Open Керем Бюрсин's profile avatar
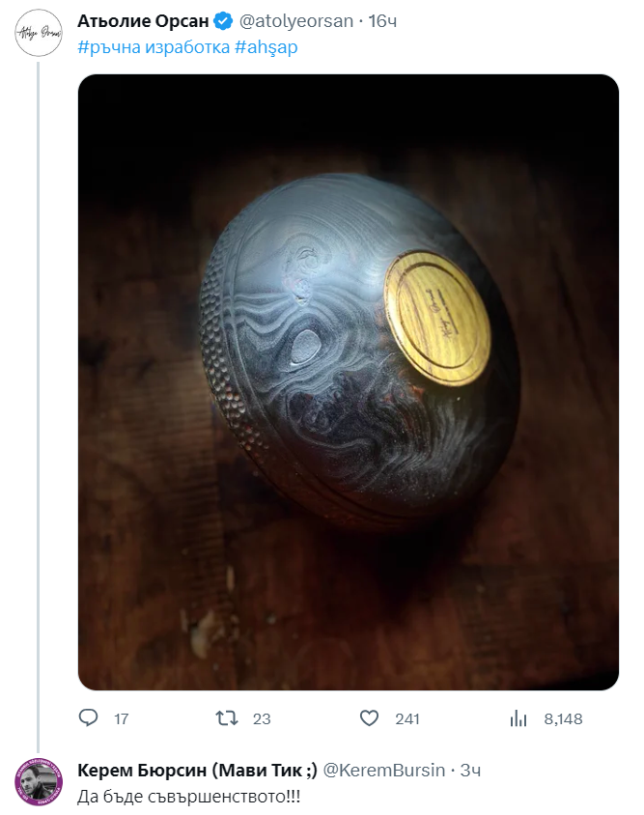Screen dimensions: 644x815 pos(39,781)
